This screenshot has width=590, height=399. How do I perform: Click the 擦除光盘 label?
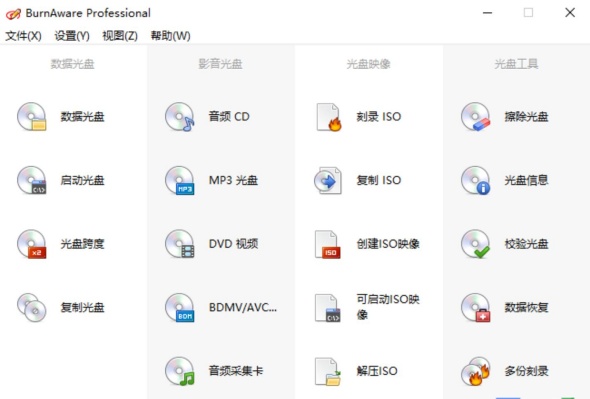(526, 117)
